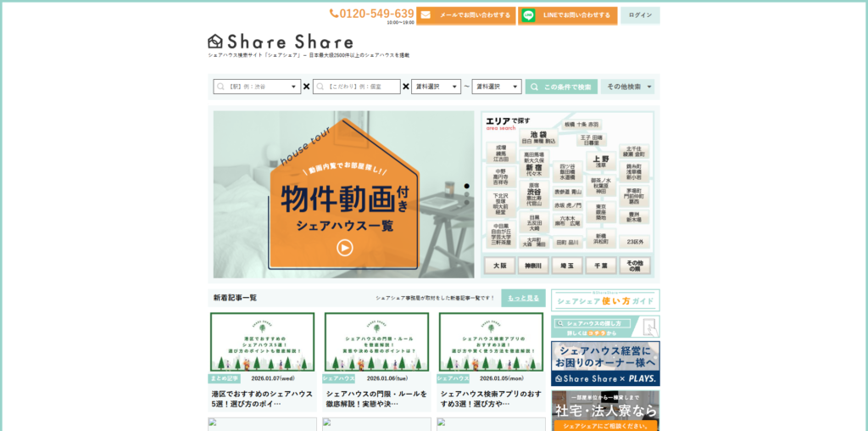Click the ログイン button
This screenshot has width=868, height=431.
point(640,15)
